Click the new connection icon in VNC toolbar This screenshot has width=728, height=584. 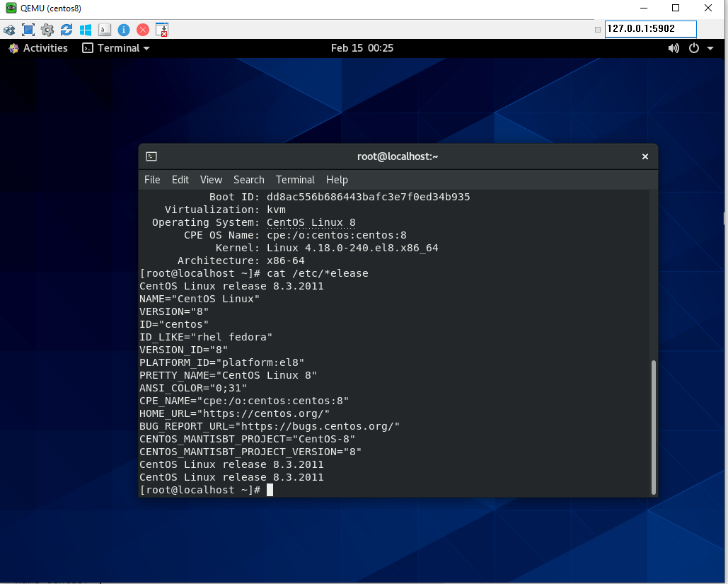click(x=9, y=30)
